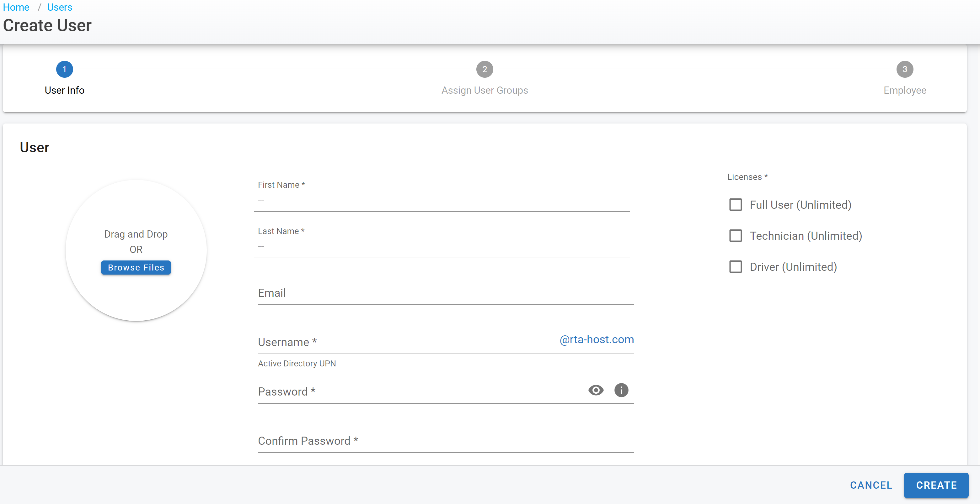This screenshot has height=504, width=980.
Task: Click the CREATE button
Action: (936, 485)
